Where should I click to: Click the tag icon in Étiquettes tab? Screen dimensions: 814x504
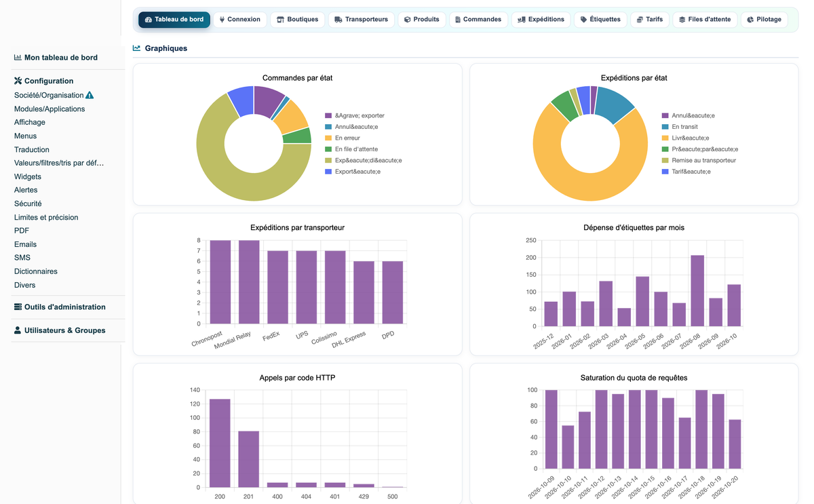pyautogui.click(x=583, y=20)
